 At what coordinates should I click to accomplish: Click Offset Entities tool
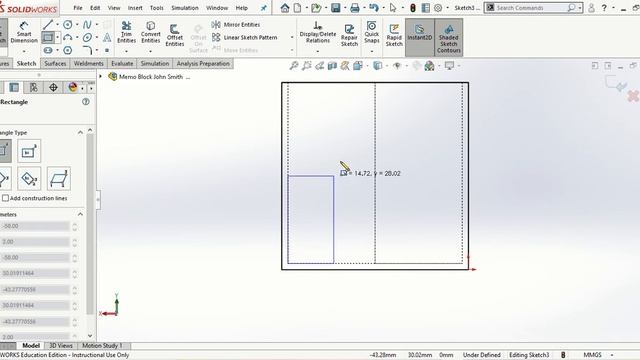click(175, 35)
